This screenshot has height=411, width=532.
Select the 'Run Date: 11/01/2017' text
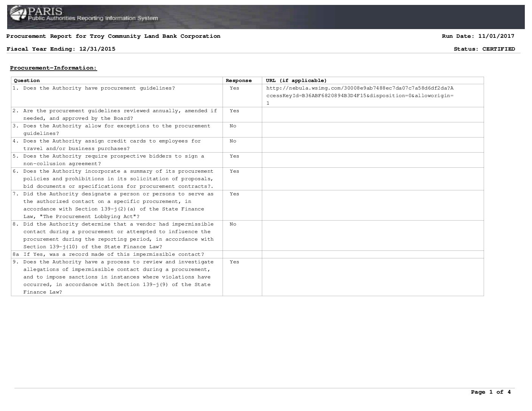(x=478, y=36)
